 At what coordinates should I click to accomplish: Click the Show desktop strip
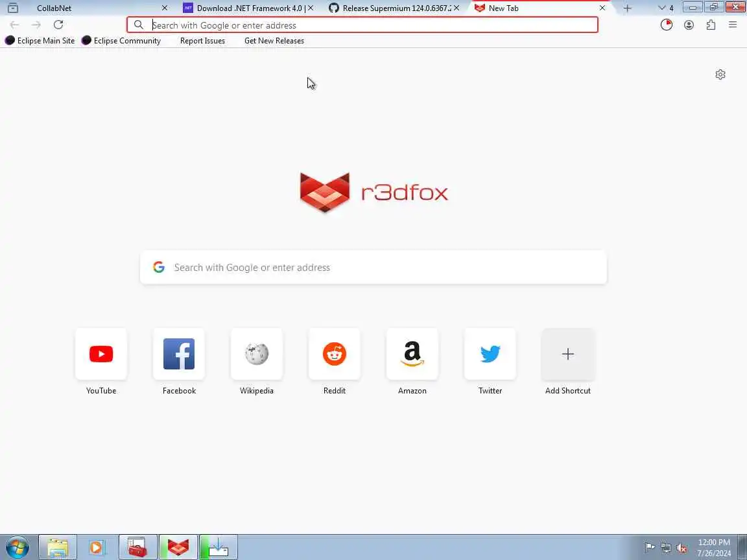point(742,548)
